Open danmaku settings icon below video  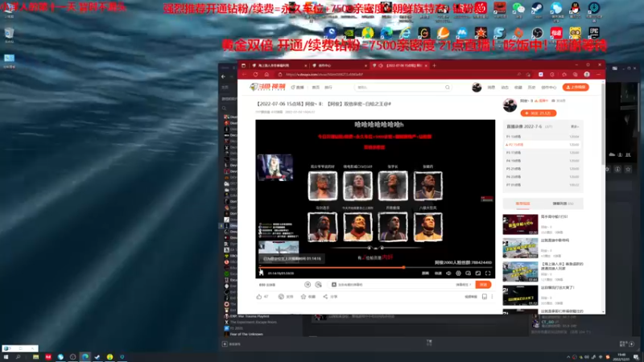[318, 285]
